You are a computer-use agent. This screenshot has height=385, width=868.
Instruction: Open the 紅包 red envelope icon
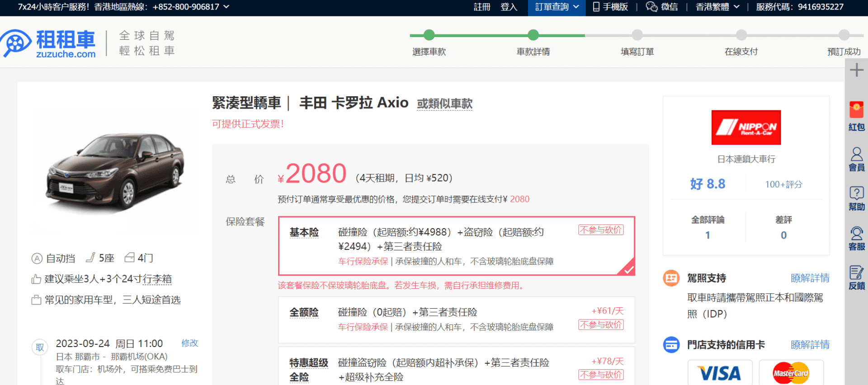(x=856, y=116)
